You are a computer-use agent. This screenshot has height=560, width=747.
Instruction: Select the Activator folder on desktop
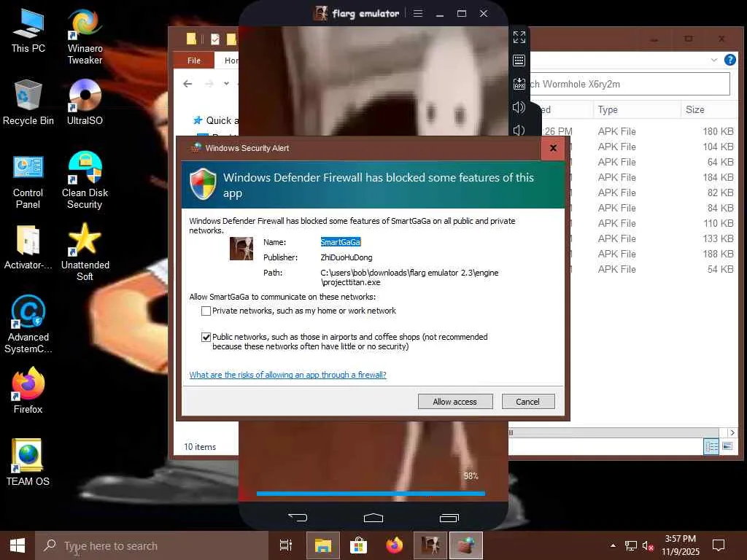pos(28,248)
